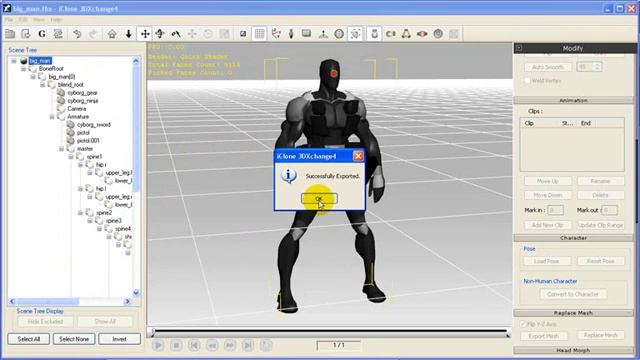Click the frame counter field showing 1 / 1
This screenshot has height=360, width=640.
coord(338,346)
